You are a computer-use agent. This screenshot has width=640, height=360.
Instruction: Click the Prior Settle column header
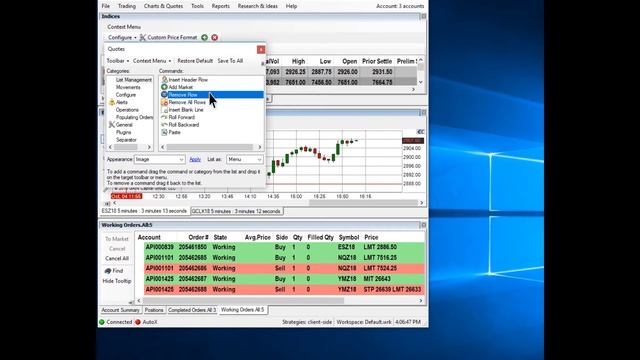[377, 61]
